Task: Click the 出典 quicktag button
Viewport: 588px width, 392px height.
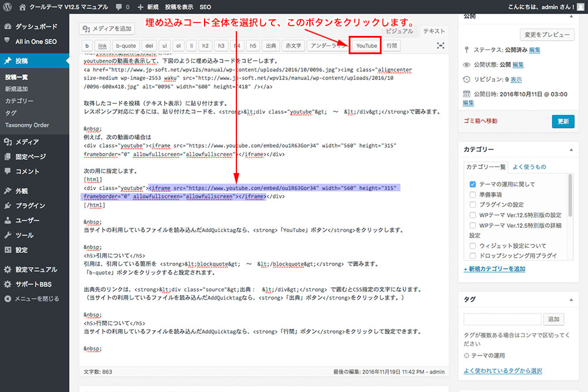Action: [270, 45]
